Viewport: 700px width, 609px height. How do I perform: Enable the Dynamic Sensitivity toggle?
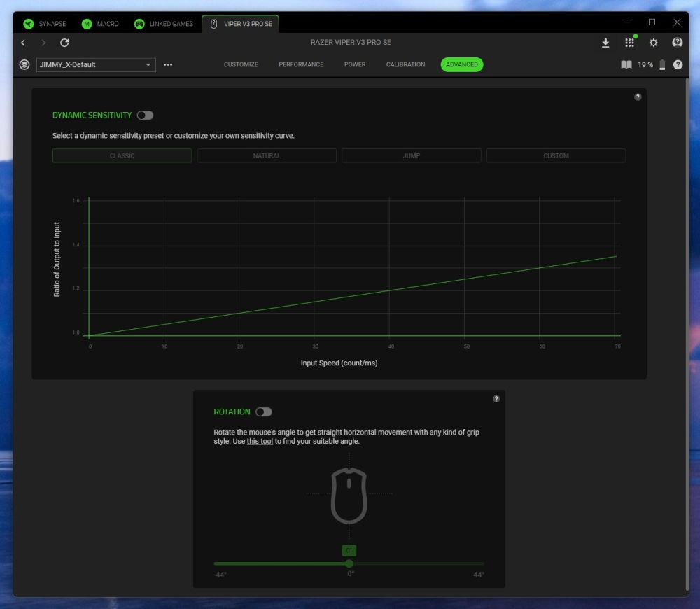[x=145, y=115]
